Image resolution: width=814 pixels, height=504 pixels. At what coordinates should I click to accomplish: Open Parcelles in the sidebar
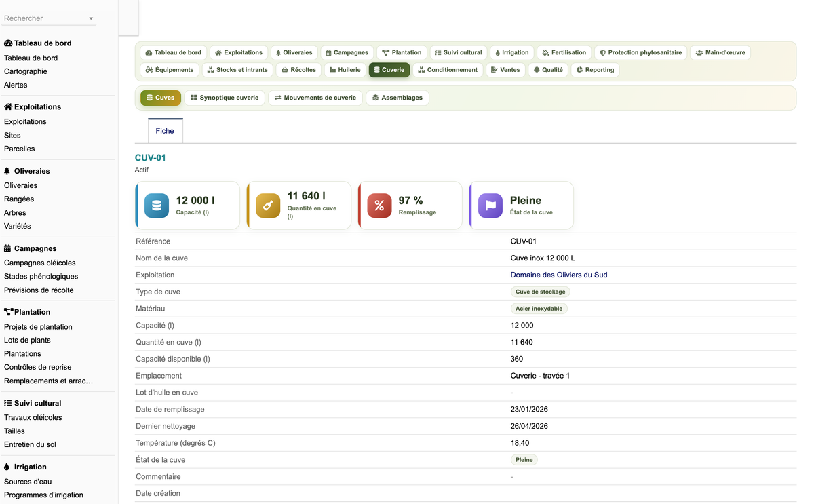[x=20, y=149]
